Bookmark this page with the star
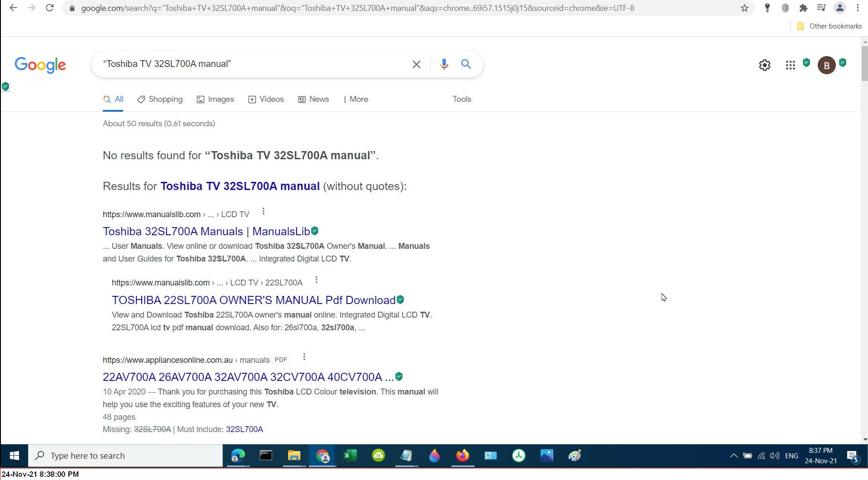868x480 pixels. point(744,8)
